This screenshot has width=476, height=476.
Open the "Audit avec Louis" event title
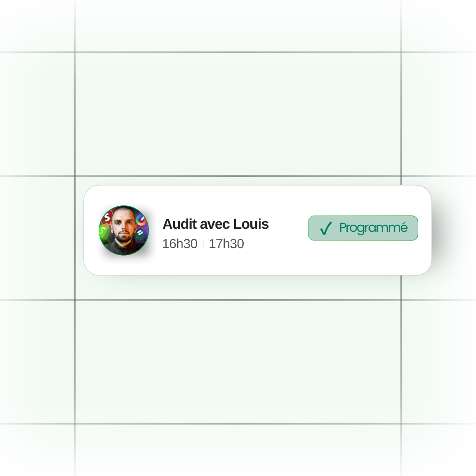pyautogui.click(x=216, y=224)
